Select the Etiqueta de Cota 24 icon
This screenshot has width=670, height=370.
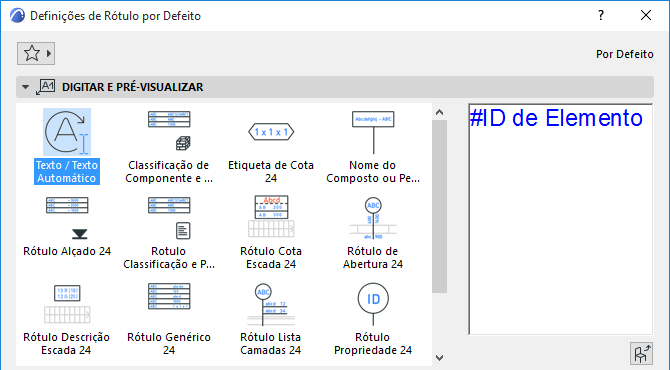tap(271, 132)
